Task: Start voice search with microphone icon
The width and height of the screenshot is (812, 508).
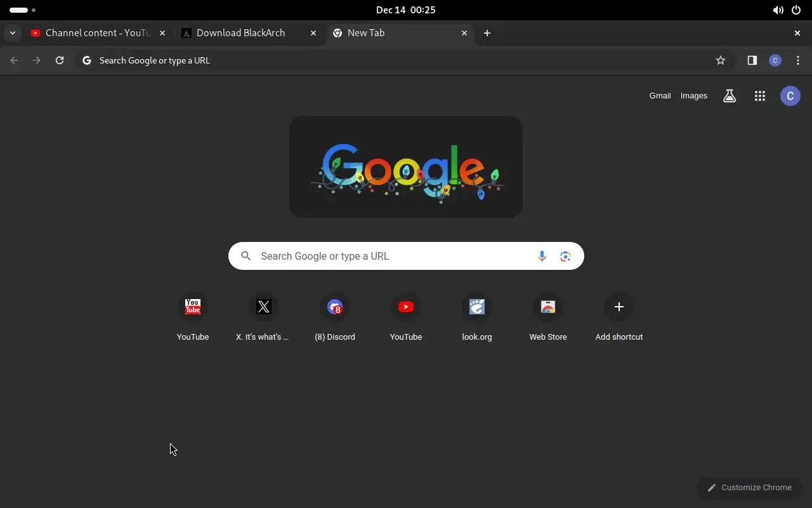Action: click(x=542, y=256)
